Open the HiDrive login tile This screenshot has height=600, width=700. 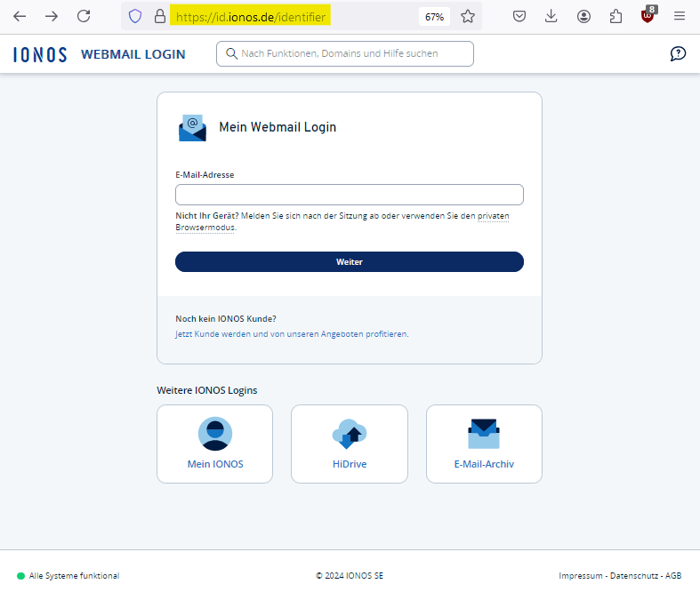click(349, 444)
